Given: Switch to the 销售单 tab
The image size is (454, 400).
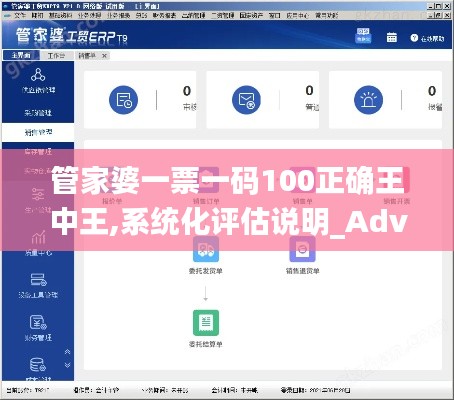Looking at the screenshot, I should pos(87,56).
